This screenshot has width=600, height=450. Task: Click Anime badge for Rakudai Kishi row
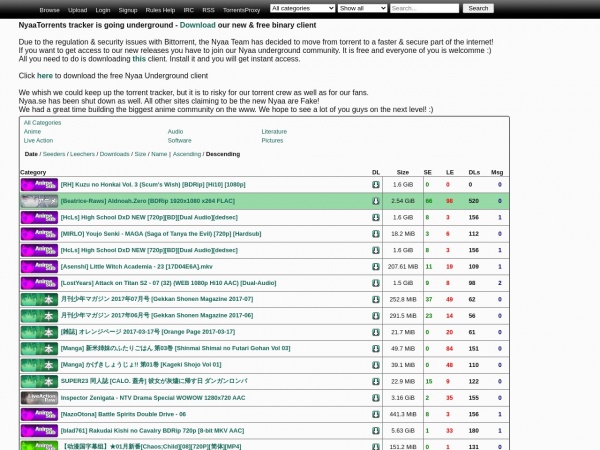click(39, 431)
